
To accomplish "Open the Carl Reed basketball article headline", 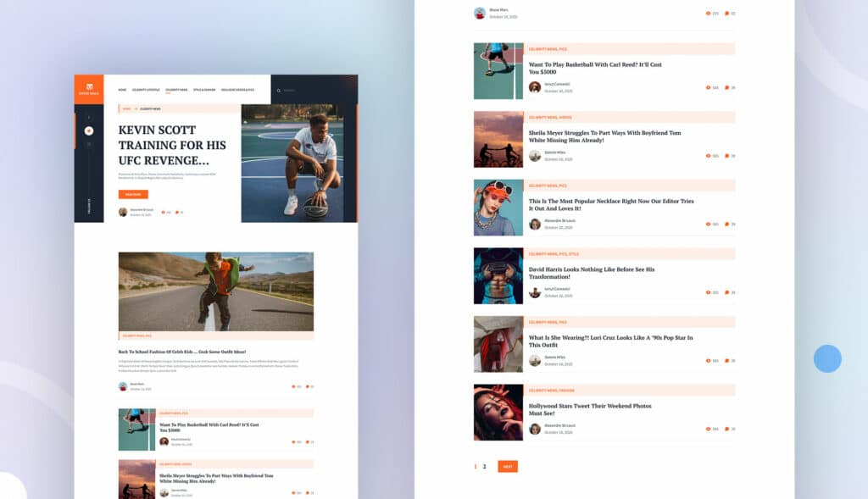I will [593, 66].
